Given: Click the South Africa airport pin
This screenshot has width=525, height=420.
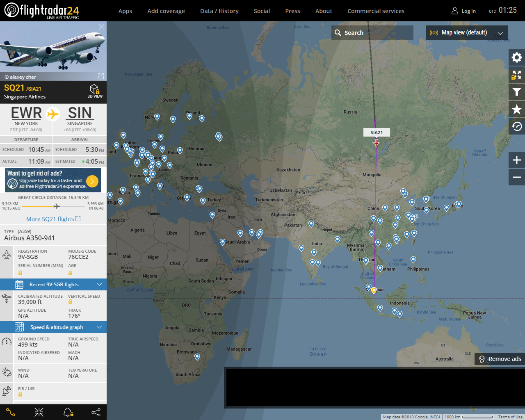Looking at the screenshot, I should pos(197,357).
